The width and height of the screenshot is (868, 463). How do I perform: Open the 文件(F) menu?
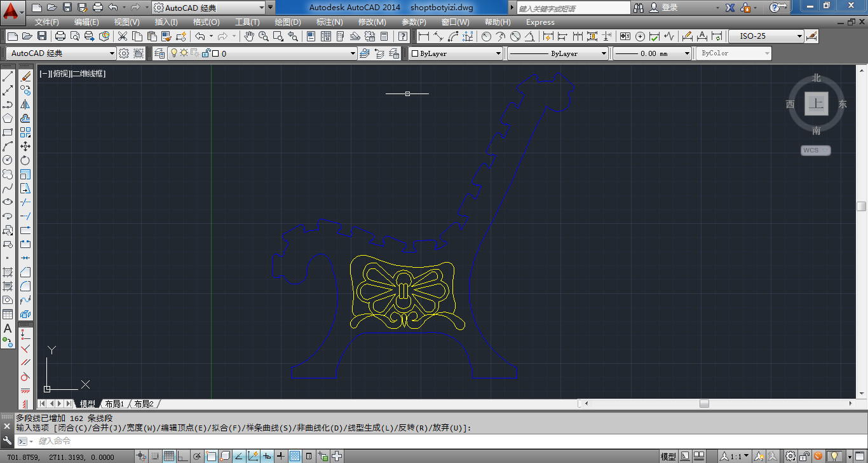pyautogui.click(x=47, y=22)
